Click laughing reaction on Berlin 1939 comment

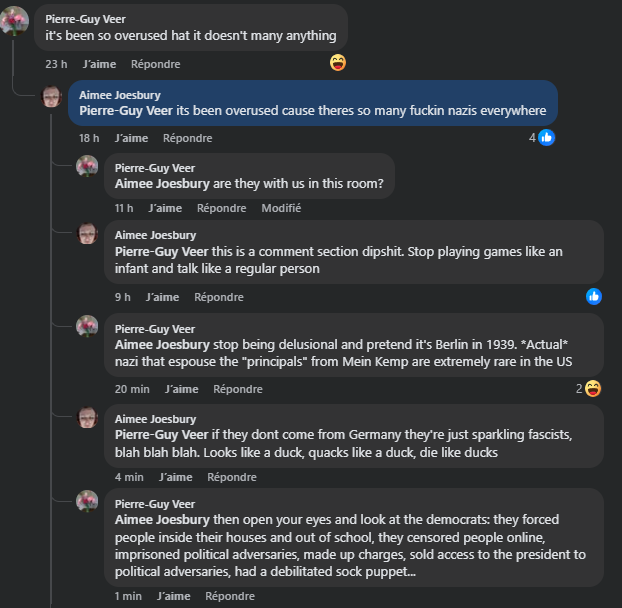tap(593, 388)
